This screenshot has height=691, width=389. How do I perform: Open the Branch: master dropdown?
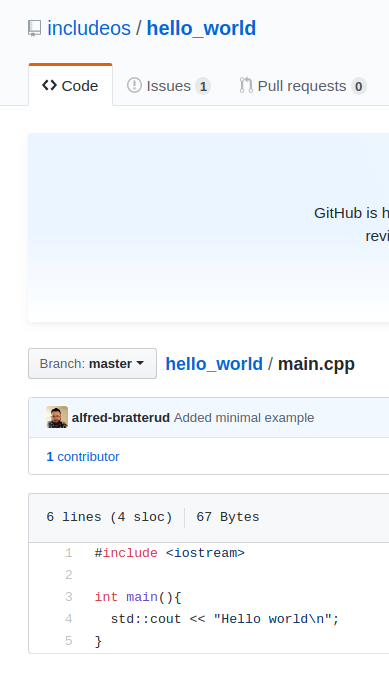[93, 364]
